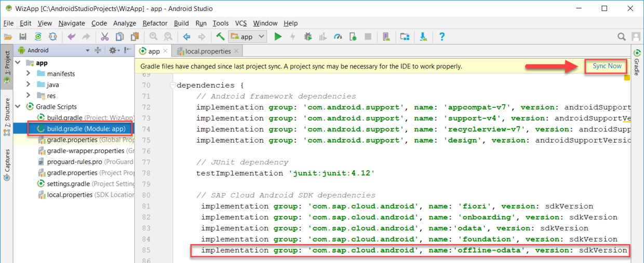Select settings.gradle file

pyautogui.click(x=85, y=184)
